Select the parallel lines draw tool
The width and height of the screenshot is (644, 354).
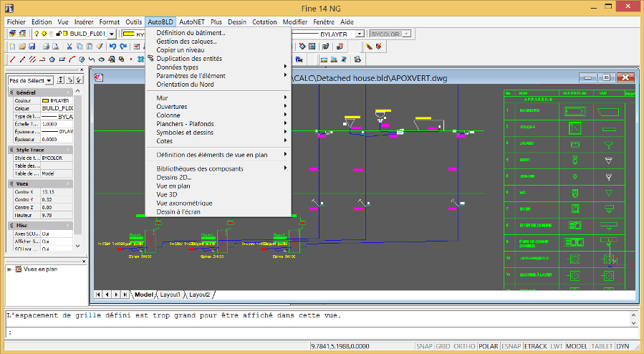pos(32,59)
